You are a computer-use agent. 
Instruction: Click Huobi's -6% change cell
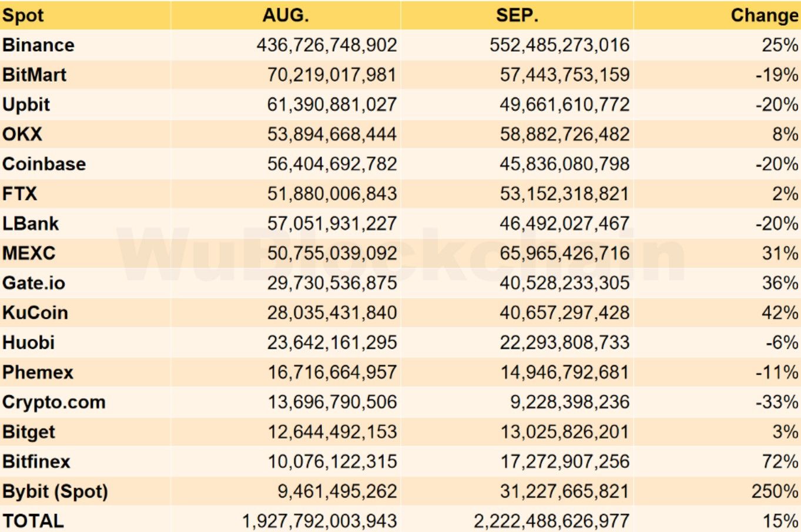pyautogui.click(x=782, y=342)
